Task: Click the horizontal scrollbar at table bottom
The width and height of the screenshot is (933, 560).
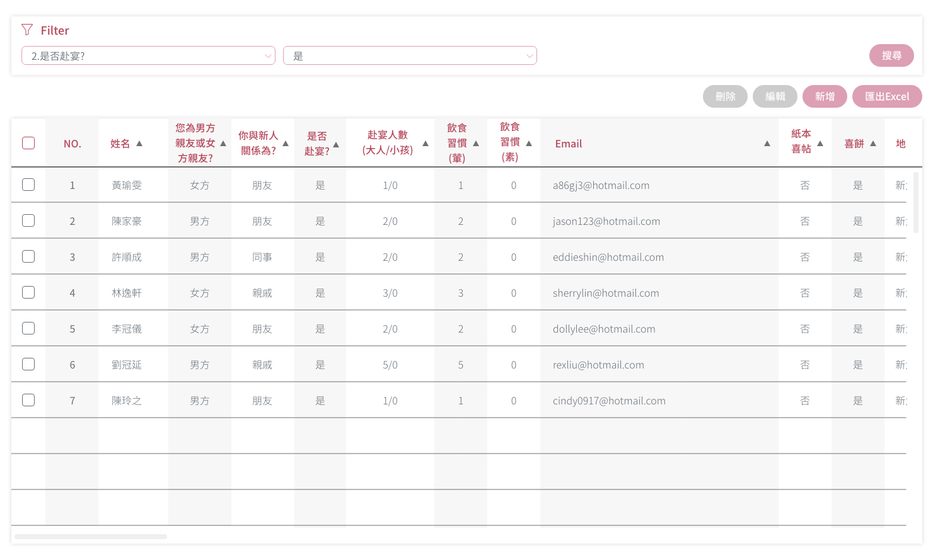Action: click(x=91, y=537)
